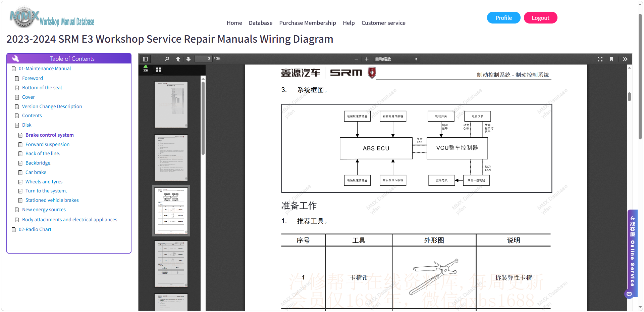Click the document icon beside Disk
Image resolution: width=644 pixels, height=312 pixels.
tap(17, 125)
